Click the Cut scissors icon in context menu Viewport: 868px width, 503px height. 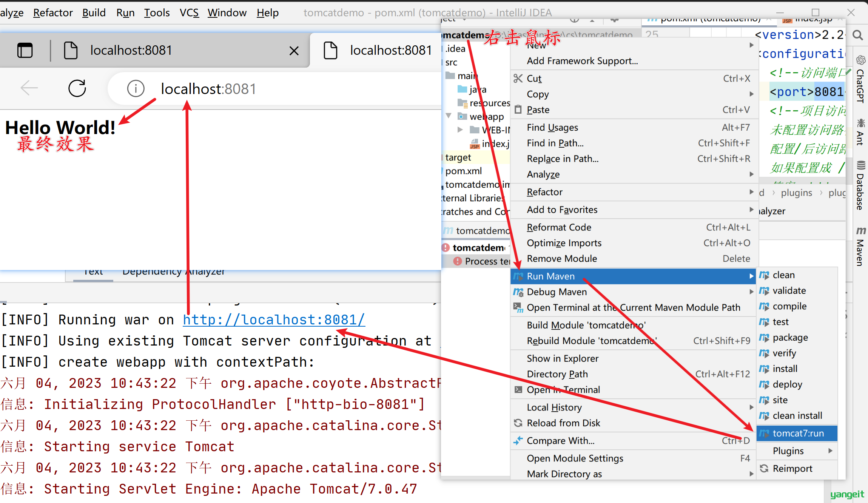[518, 78]
